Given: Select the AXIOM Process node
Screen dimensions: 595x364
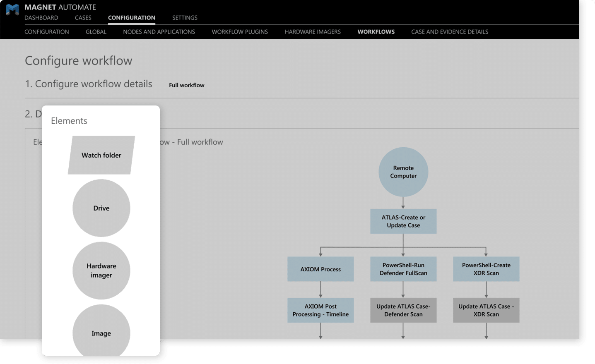Looking at the screenshot, I should tap(320, 269).
